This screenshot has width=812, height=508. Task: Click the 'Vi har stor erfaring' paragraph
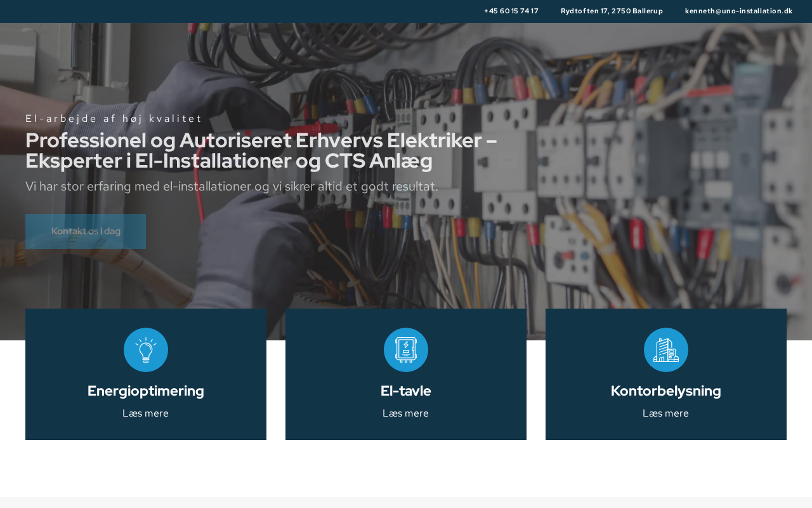pos(232,187)
